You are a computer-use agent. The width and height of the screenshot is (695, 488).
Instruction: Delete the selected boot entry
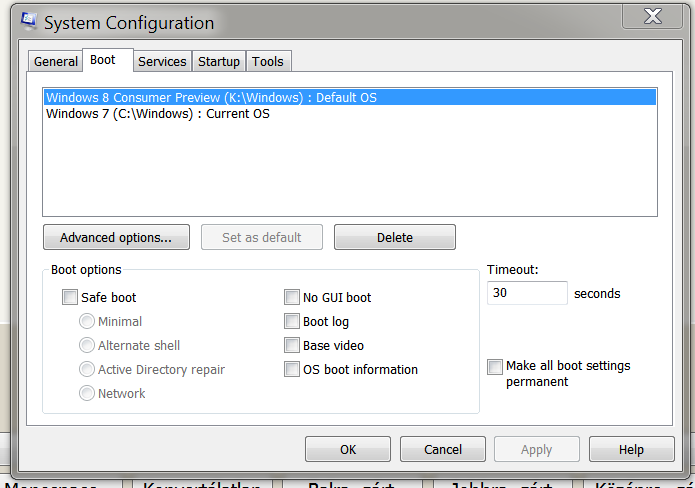[x=394, y=237]
